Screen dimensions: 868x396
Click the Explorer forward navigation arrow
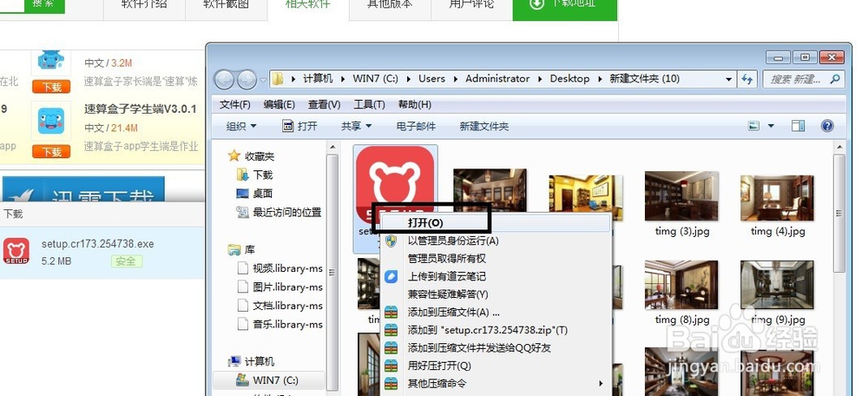247,80
